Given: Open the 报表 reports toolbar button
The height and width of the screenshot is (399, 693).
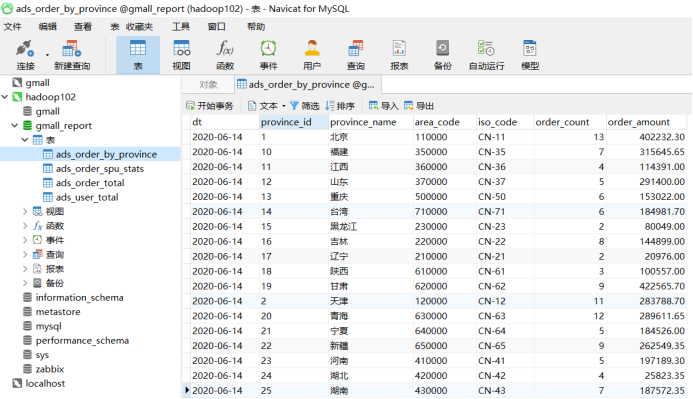Looking at the screenshot, I should pyautogui.click(x=399, y=55).
